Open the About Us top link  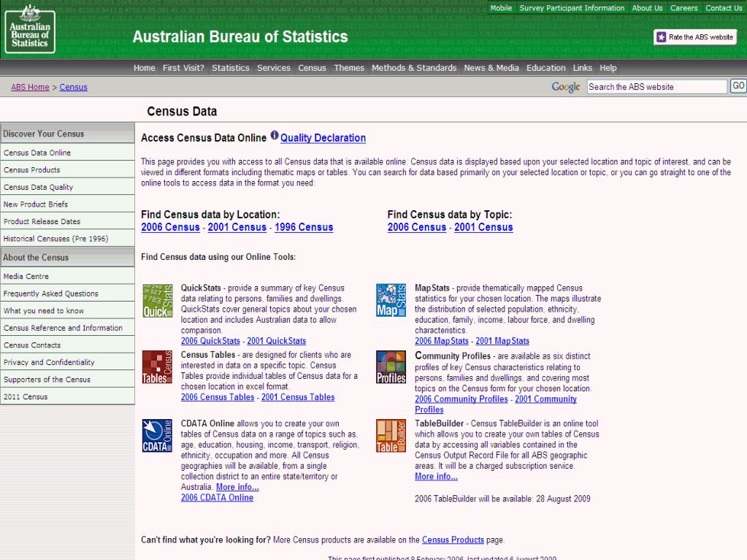point(647,7)
